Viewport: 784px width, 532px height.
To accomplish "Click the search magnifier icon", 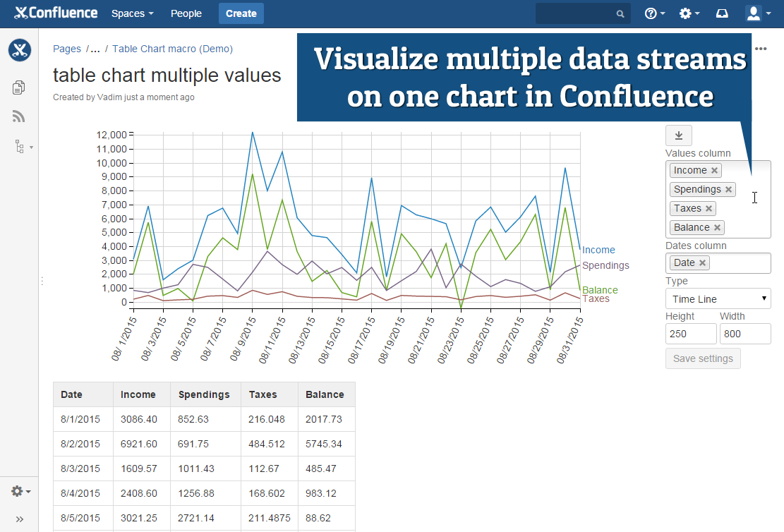I will coord(619,13).
